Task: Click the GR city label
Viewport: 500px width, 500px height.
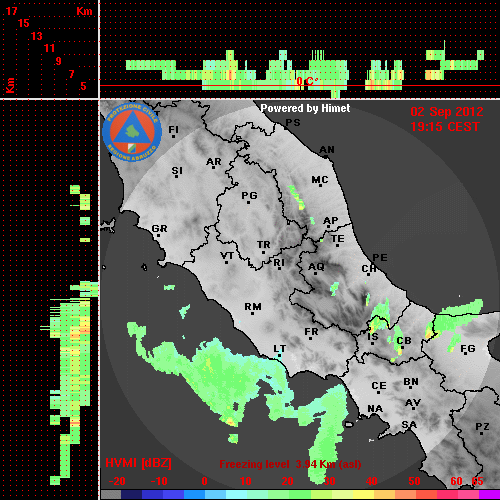Action: pyautogui.click(x=159, y=229)
